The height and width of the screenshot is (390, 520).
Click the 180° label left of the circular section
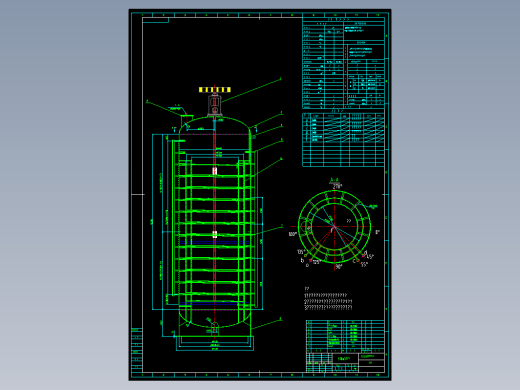click(292, 234)
